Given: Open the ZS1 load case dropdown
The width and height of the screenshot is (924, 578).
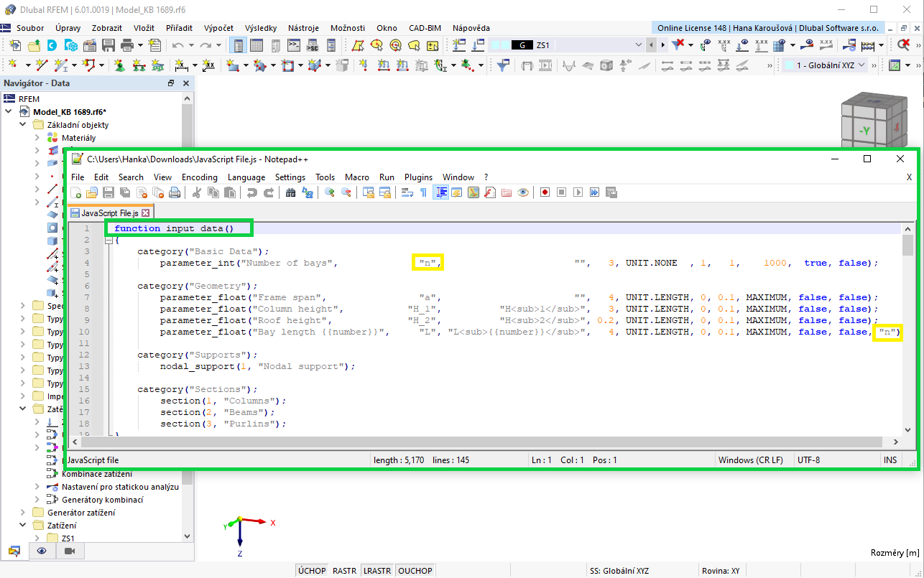Looking at the screenshot, I should tap(638, 44).
